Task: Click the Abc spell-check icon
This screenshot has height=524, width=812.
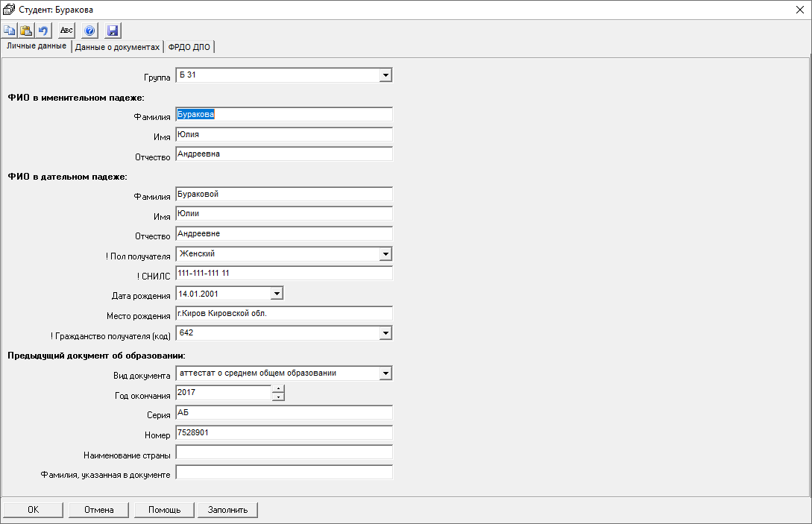Action: click(67, 31)
